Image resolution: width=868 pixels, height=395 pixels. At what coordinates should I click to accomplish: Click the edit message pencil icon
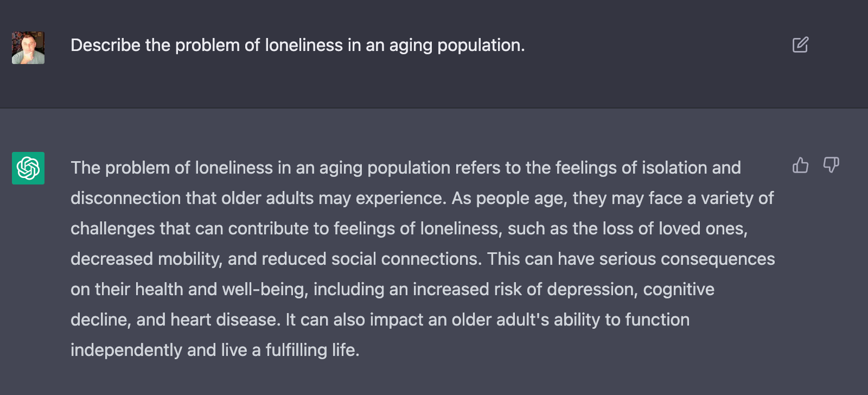800,44
